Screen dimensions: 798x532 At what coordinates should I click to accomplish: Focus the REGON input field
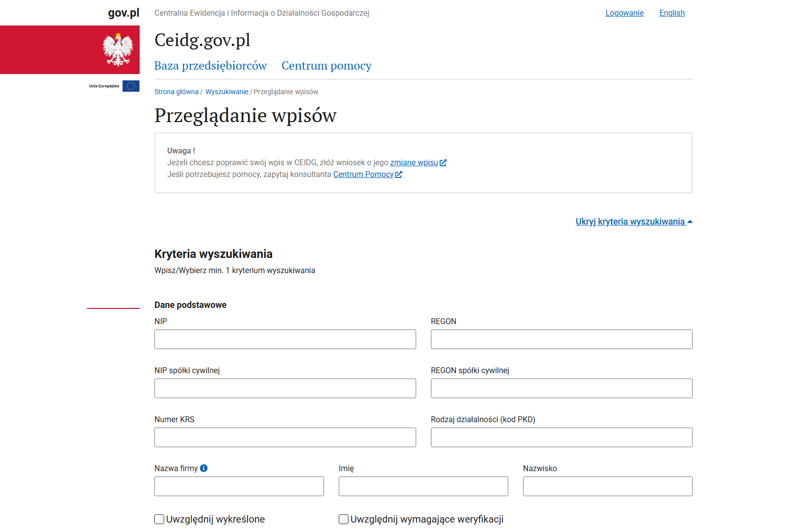562,339
